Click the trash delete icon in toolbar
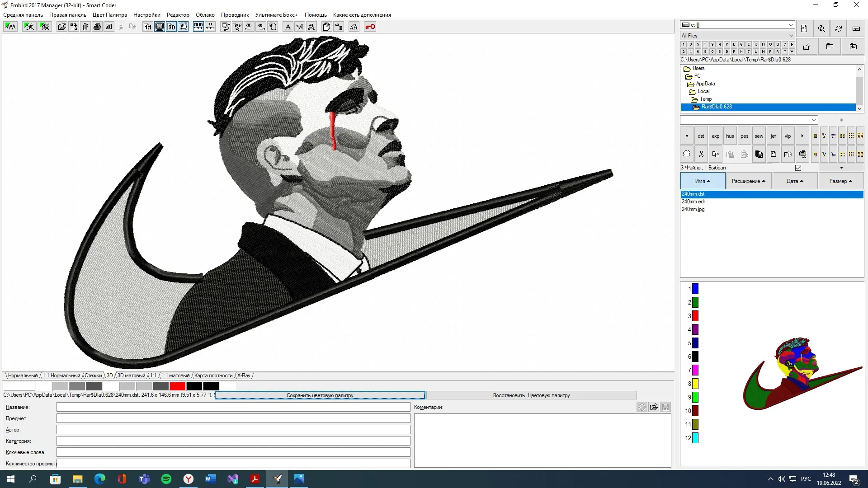 point(85,27)
